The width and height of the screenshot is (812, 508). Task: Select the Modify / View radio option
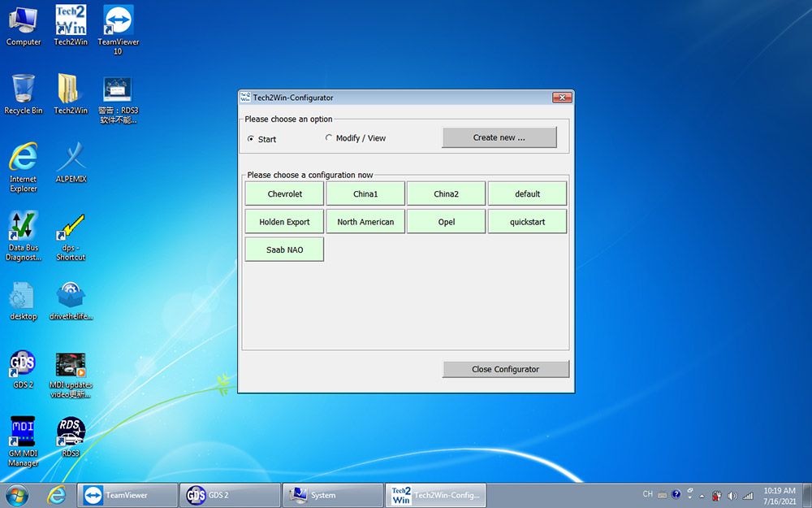[329, 138]
